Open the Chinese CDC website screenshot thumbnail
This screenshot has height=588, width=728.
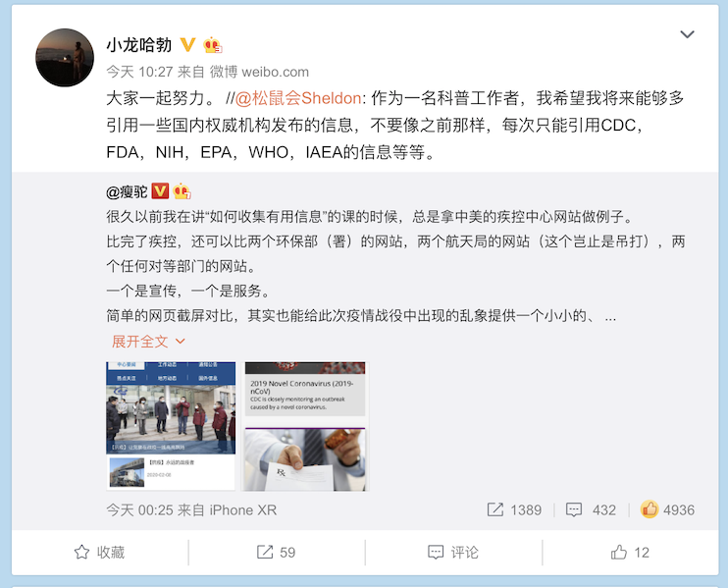171,426
